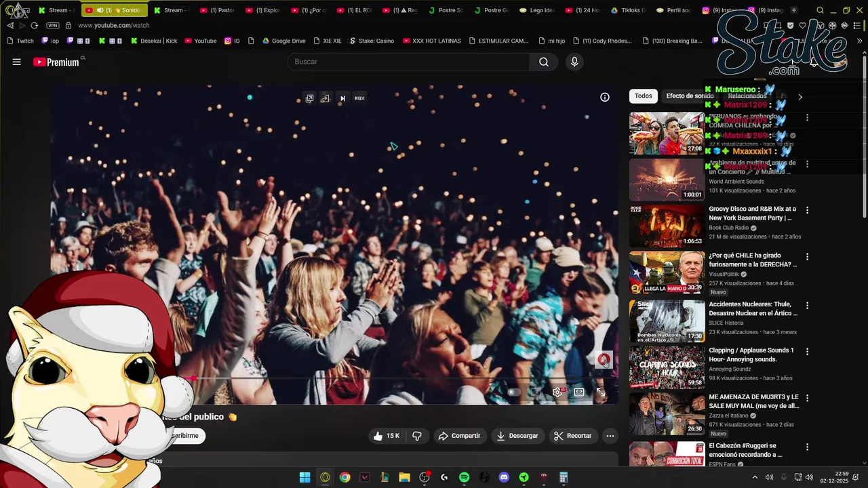
Task: Open Google Chrome from the taskbar
Action: pos(344,477)
